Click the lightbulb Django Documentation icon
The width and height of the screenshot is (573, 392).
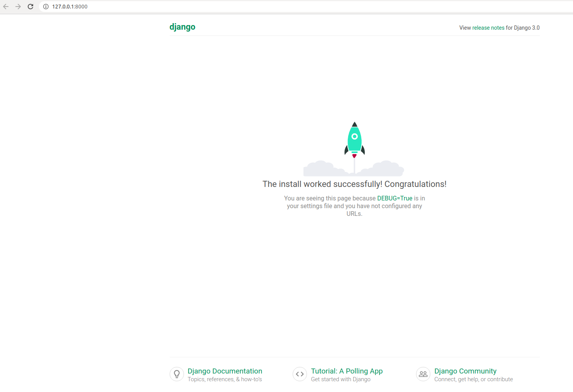(x=177, y=374)
